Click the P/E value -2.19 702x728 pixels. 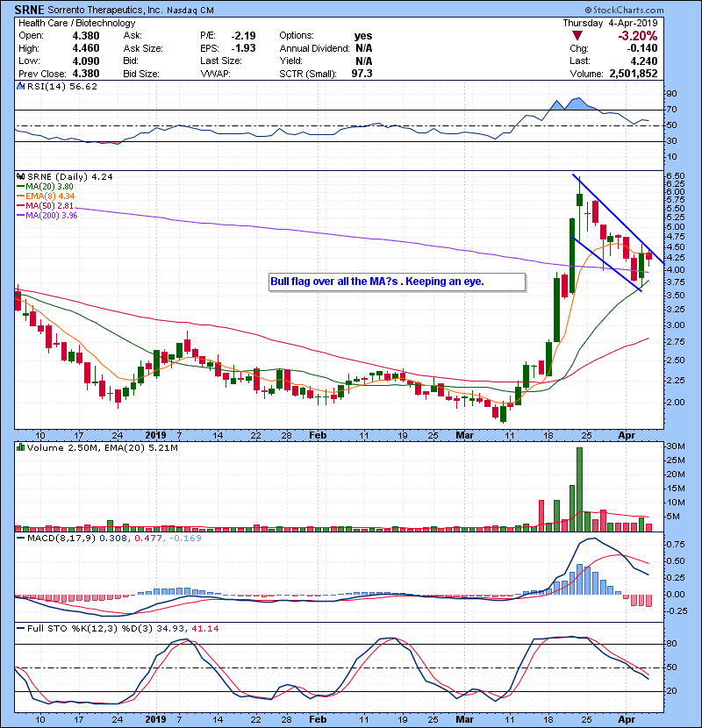pos(243,36)
